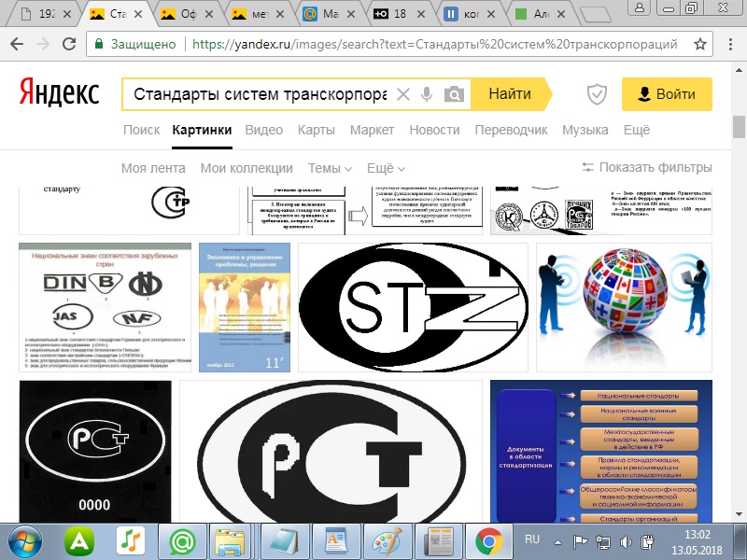Open the newspaper app in taskbar
The width and height of the screenshot is (747, 560).
[x=438, y=541]
